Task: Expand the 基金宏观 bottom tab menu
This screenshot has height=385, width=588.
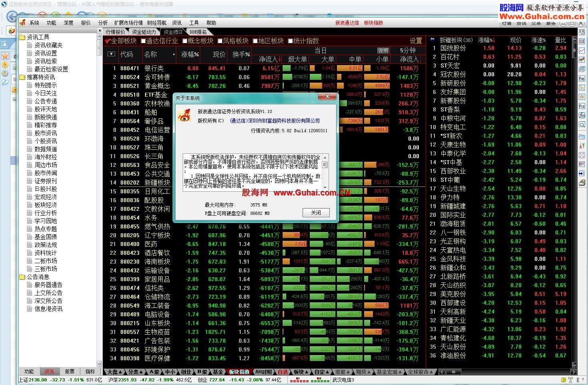Action: (401, 372)
